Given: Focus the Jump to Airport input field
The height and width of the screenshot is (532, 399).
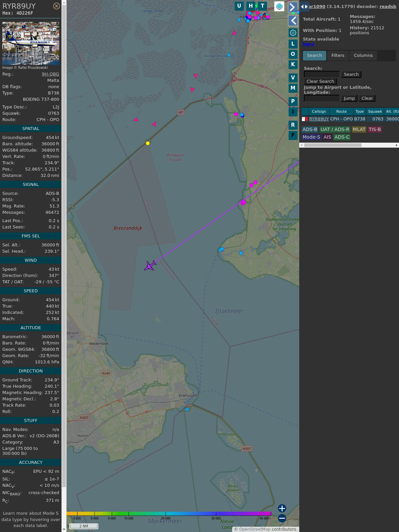Looking at the screenshot, I should (x=322, y=98).
